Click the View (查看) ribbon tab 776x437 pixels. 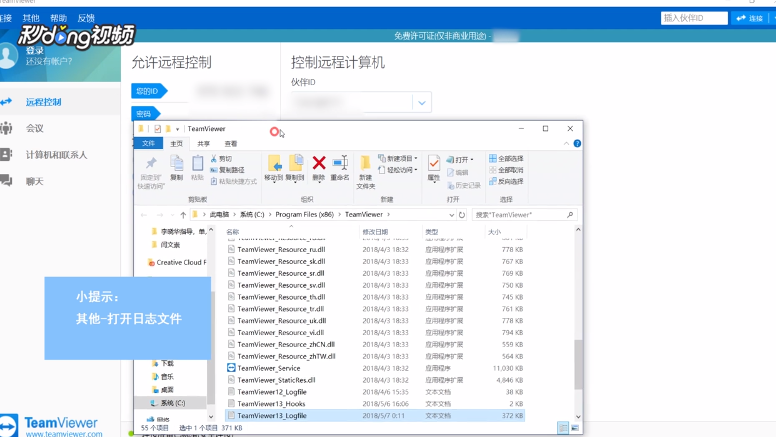click(231, 144)
